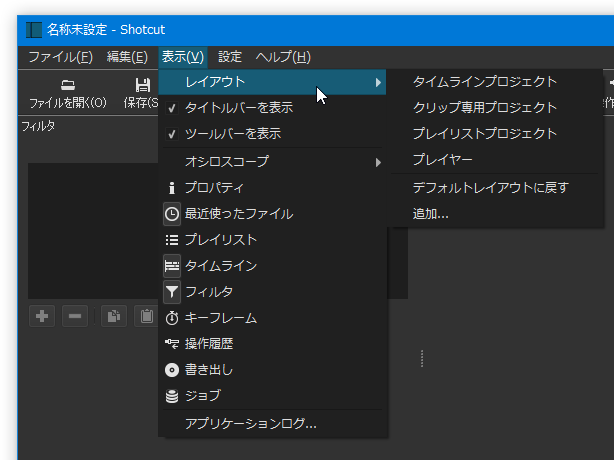Open the 設定 menu
Viewport: 614px width, 460px height.
coord(230,57)
